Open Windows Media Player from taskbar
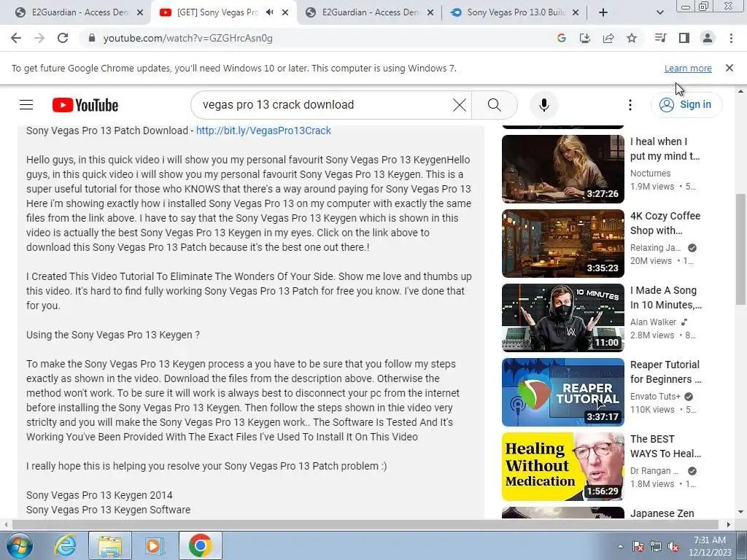Image resolution: width=747 pixels, height=560 pixels. 154,545
